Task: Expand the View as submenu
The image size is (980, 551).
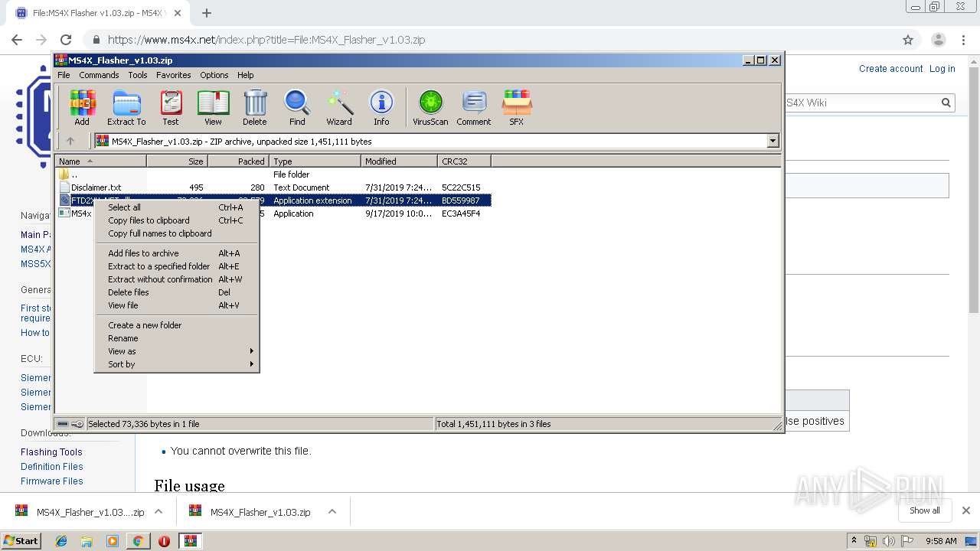Action: [x=177, y=351]
